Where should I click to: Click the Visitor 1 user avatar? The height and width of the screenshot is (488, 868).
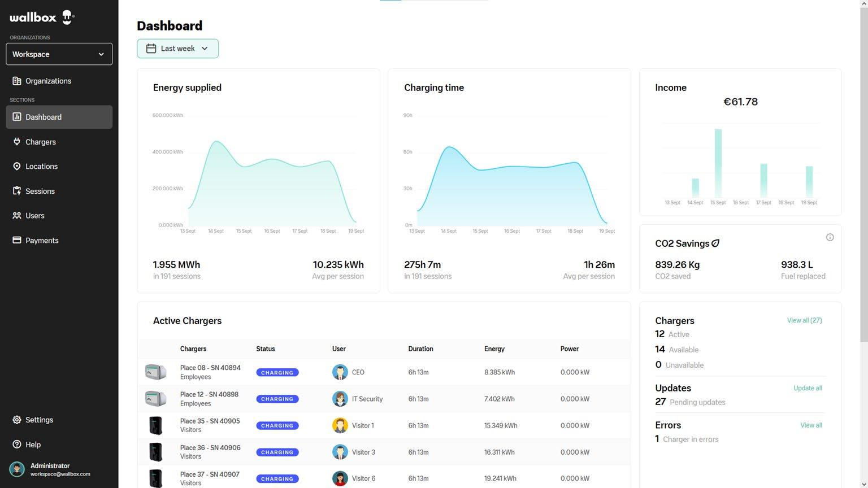click(x=340, y=425)
